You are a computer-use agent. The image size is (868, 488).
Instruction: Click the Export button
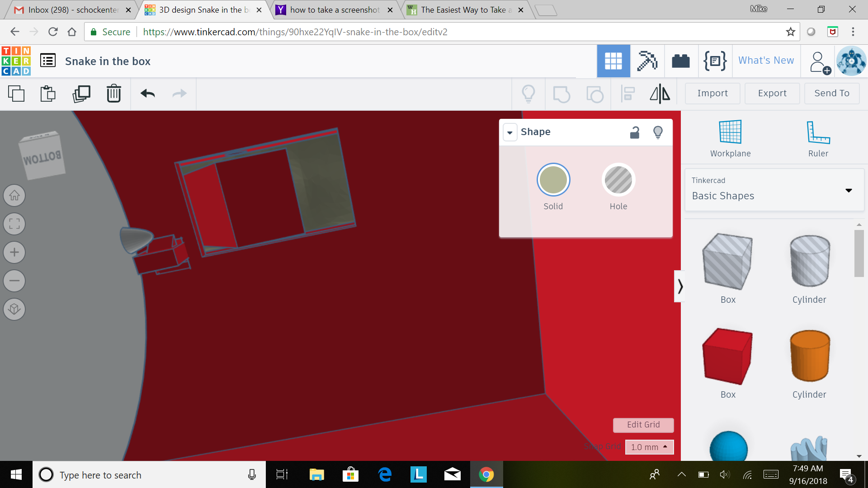772,94
